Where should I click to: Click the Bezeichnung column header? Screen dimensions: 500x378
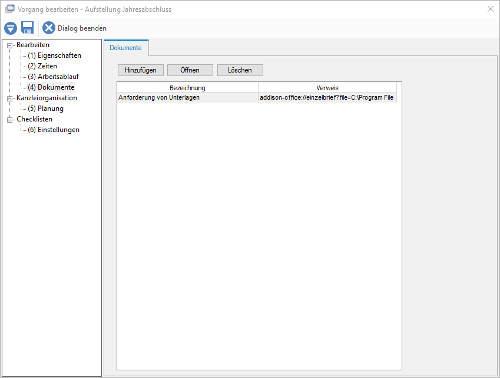187,88
